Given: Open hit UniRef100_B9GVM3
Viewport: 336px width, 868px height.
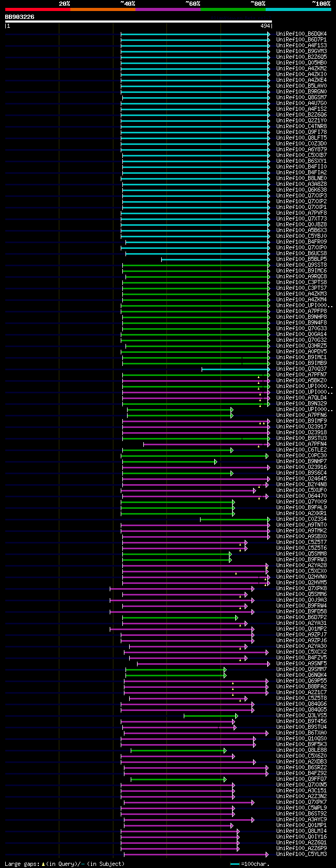Looking at the screenshot, I should 301,51.
